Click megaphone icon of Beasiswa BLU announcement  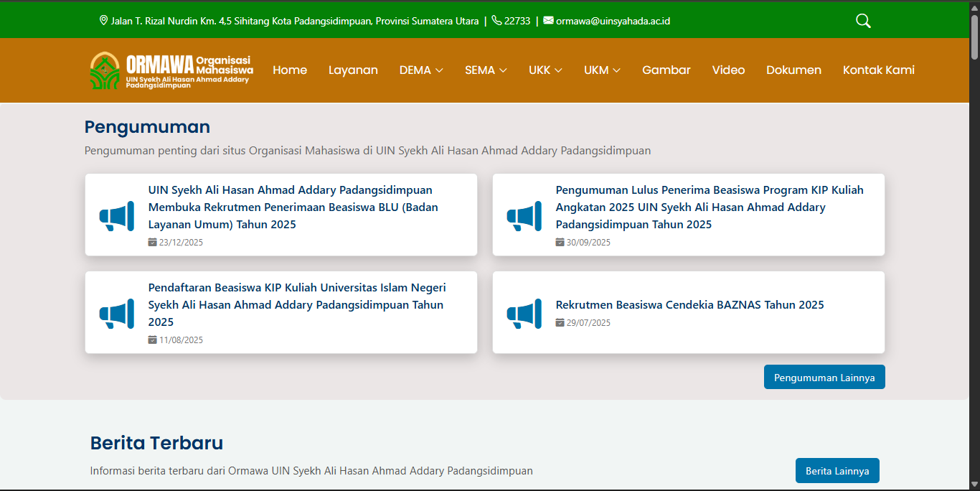pyautogui.click(x=117, y=216)
